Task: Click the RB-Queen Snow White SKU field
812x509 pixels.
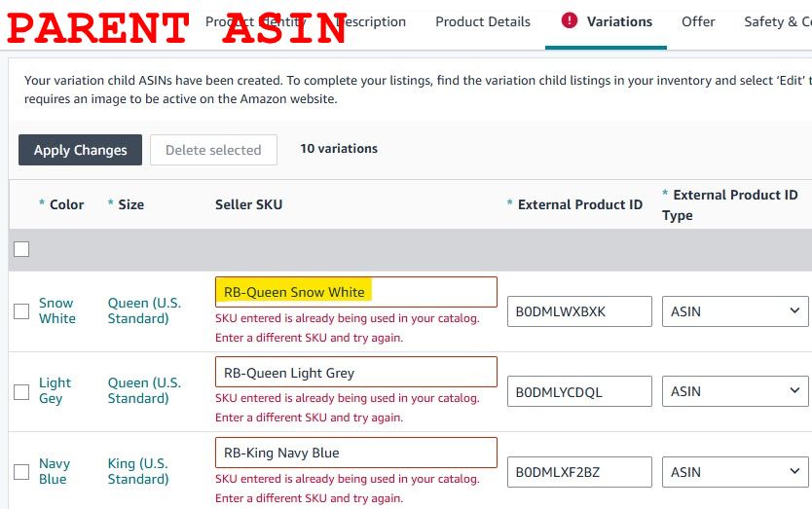Action: (356, 292)
